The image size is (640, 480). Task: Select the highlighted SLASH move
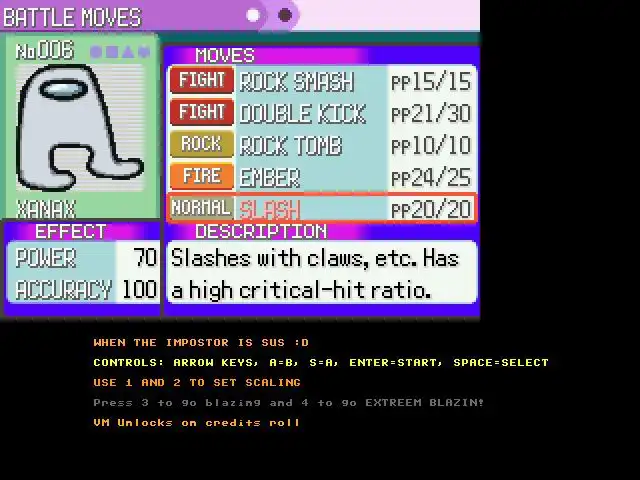click(322, 208)
